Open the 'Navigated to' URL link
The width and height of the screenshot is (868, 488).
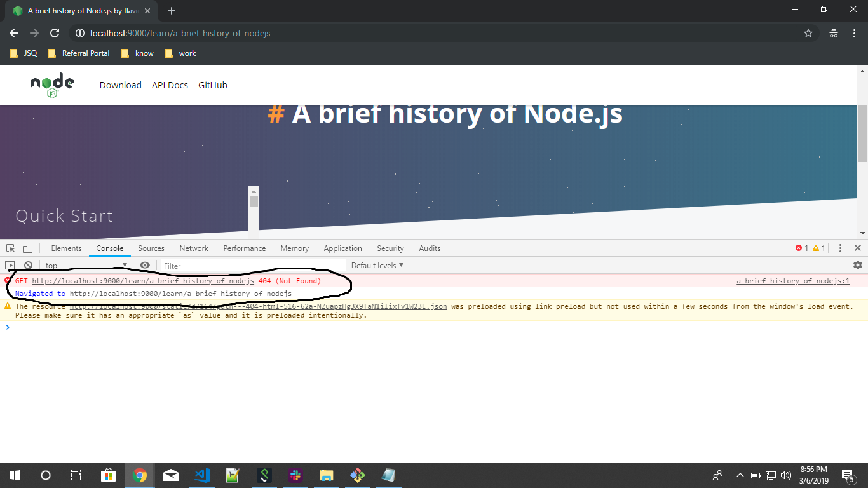click(x=180, y=294)
